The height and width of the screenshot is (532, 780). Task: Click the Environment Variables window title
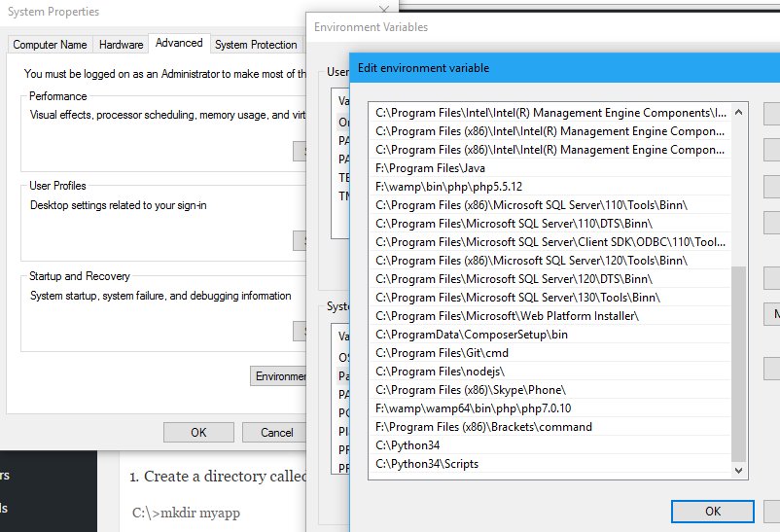coord(371,27)
